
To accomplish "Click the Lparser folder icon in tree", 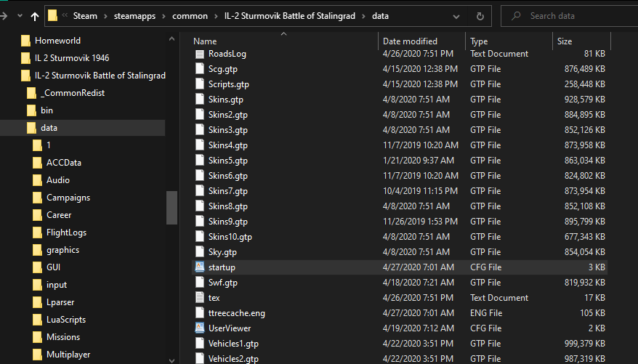I will (37, 302).
